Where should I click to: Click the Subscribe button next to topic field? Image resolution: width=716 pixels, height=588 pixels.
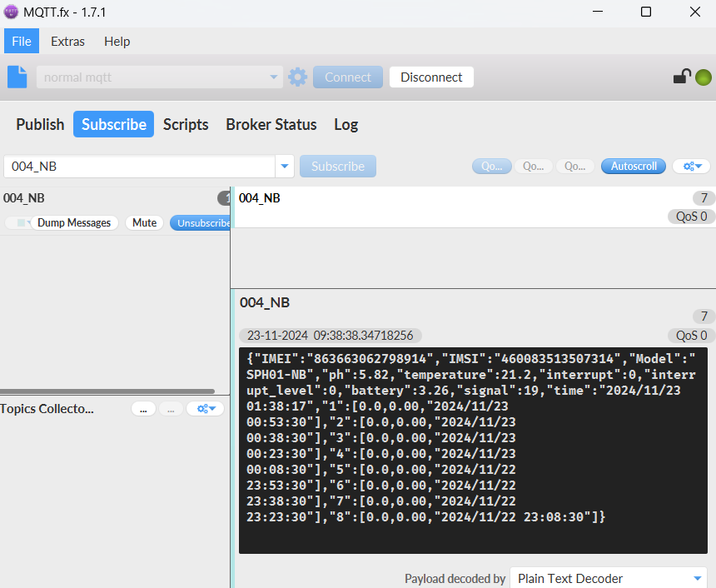[338, 167]
